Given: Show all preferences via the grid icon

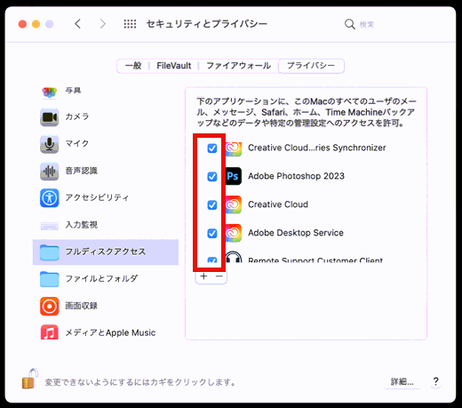Looking at the screenshot, I should (130, 24).
